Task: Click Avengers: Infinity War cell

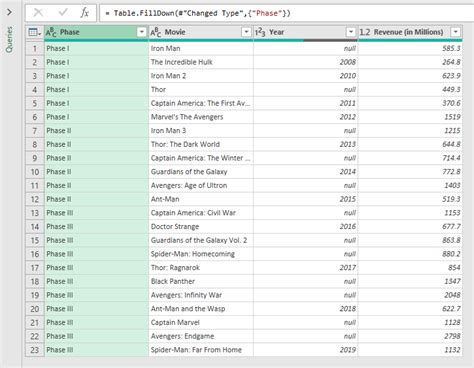Action: point(201,295)
